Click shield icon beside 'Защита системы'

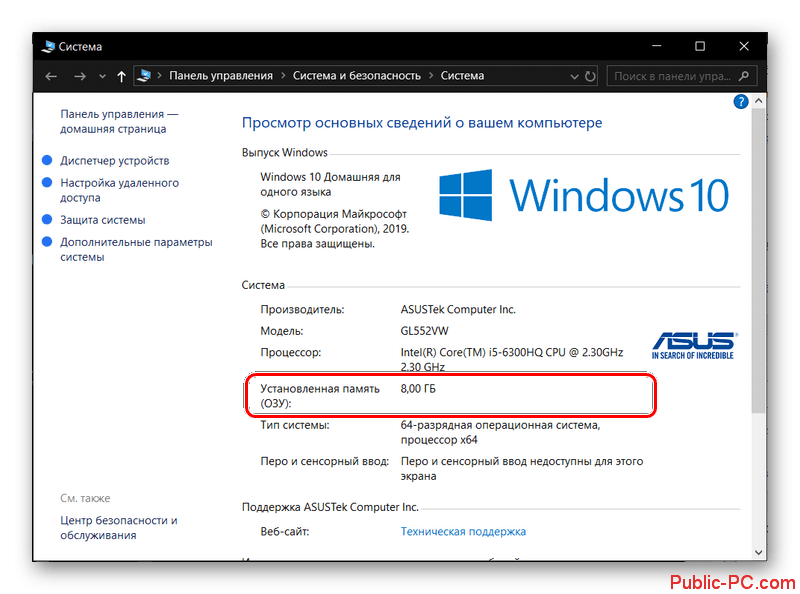point(47,219)
